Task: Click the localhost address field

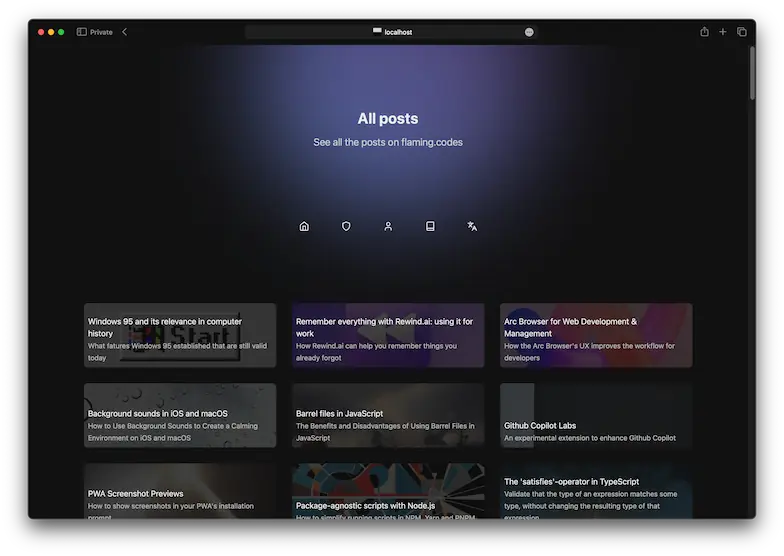Action: [x=392, y=32]
